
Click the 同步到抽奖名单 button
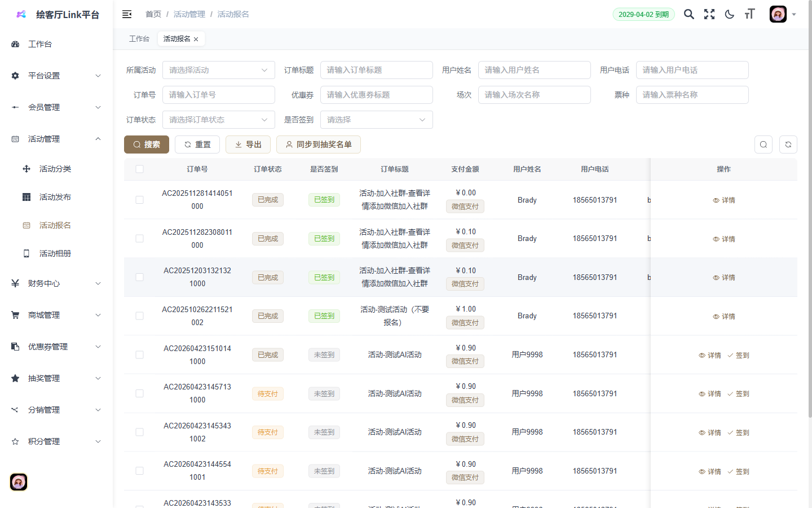coord(319,144)
